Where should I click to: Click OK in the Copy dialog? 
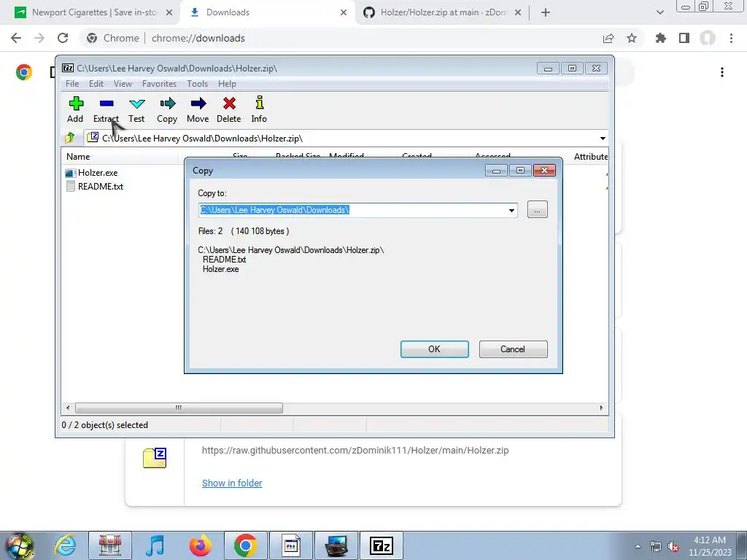pyautogui.click(x=435, y=349)
